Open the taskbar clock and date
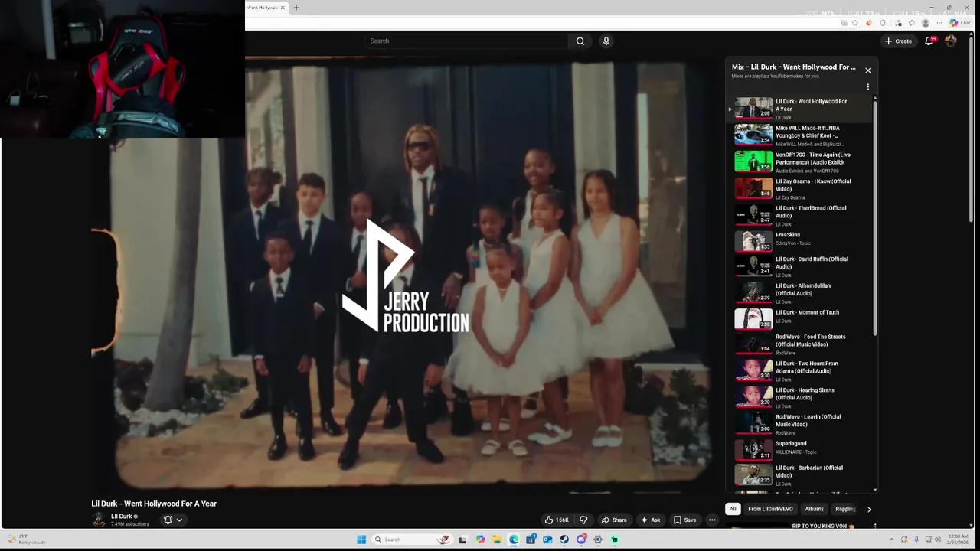Image resolution: width=980 pixels, height=551 pixels. click(958, 540)
